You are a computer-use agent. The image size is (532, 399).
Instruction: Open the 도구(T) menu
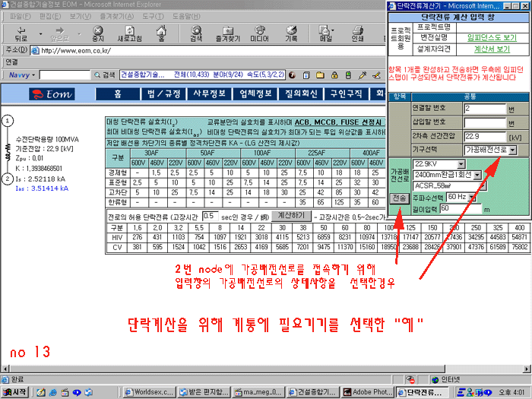[x=153, y=16]
